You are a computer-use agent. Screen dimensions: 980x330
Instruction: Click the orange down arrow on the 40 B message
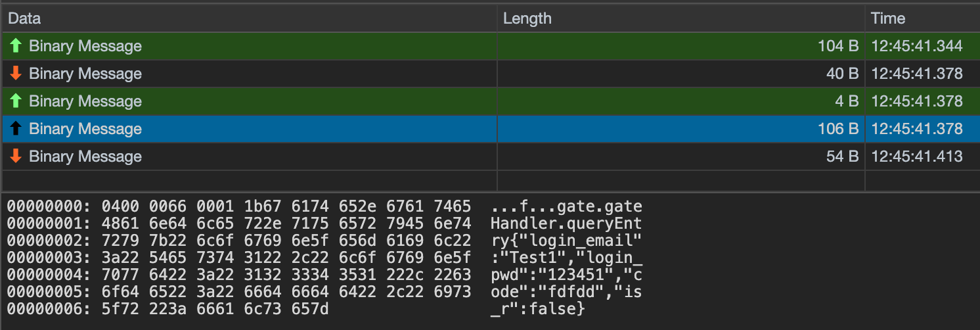pyautogui.click(x=16, y=74)
